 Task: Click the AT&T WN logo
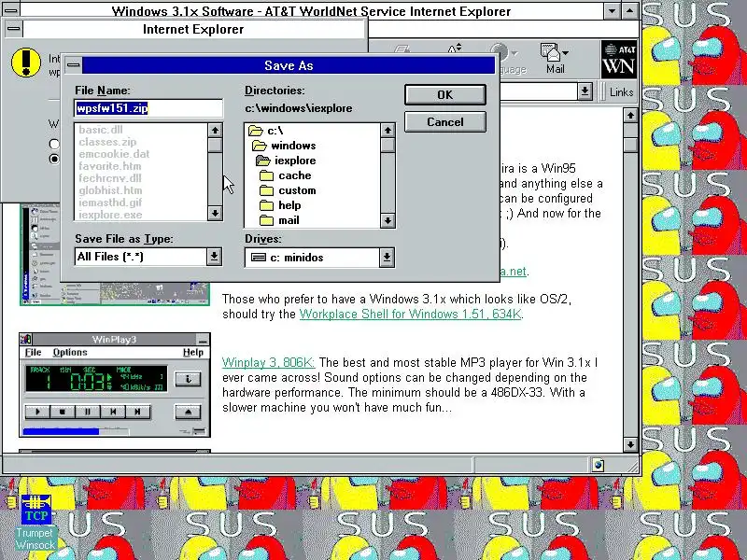618,60
